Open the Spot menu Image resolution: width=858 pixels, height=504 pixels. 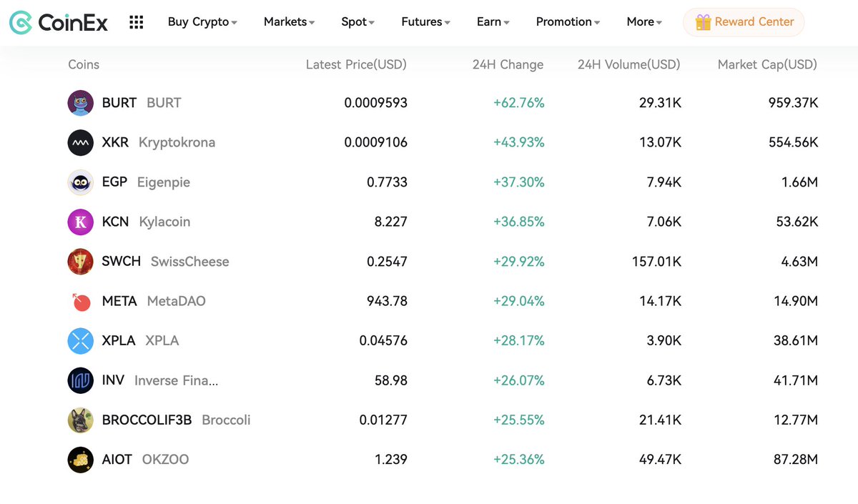357,22
